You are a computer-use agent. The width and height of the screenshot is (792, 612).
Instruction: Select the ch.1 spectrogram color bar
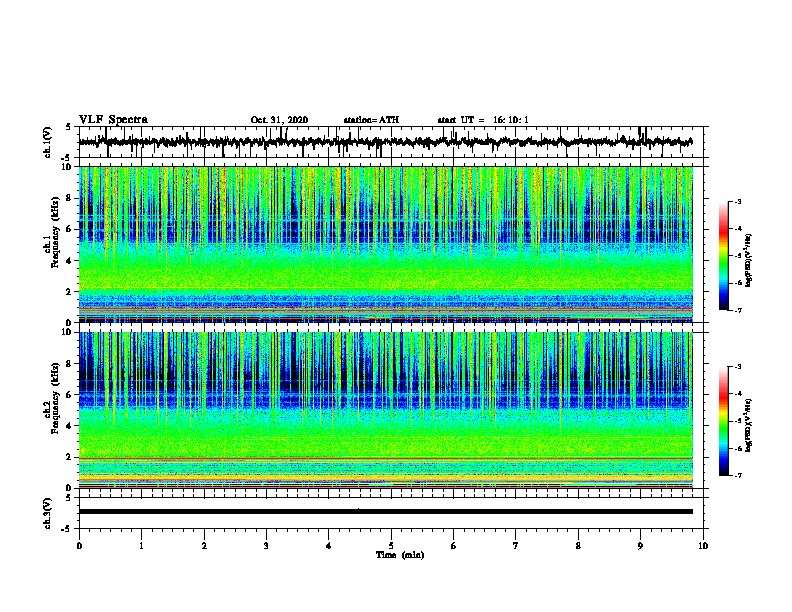724,256
